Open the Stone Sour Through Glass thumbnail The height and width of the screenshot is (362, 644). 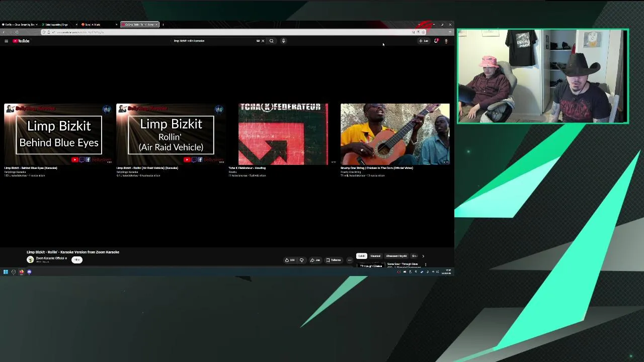click(x=371, y=265)
